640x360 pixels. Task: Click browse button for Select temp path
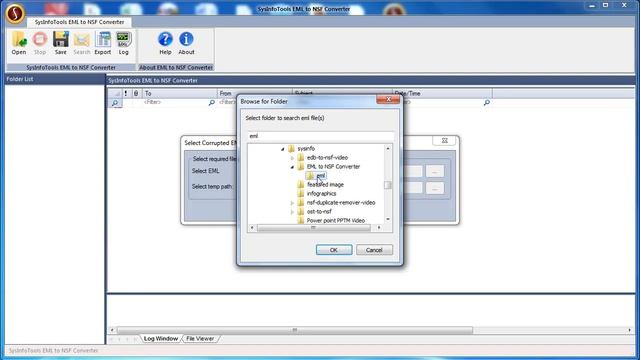[x=435, y=188]
